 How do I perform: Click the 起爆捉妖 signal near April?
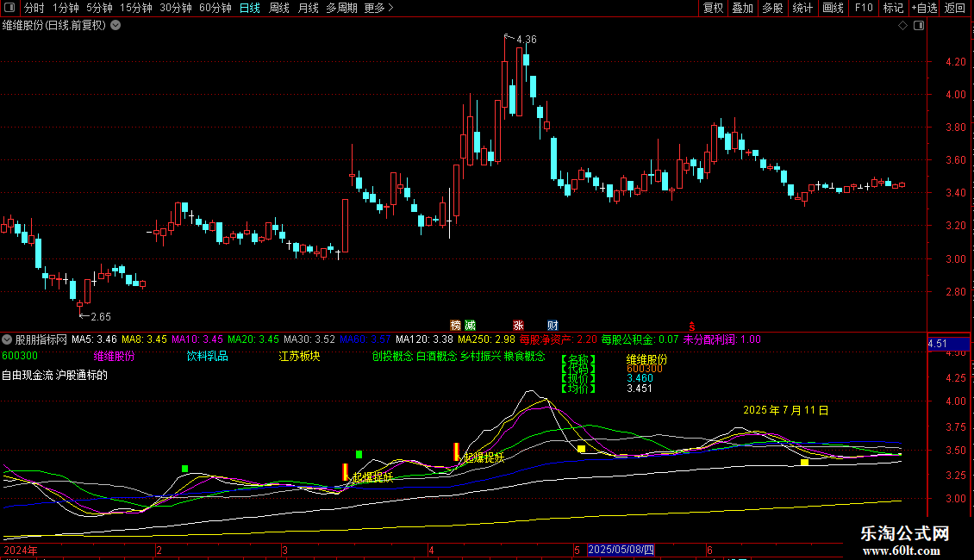point(484,457)
